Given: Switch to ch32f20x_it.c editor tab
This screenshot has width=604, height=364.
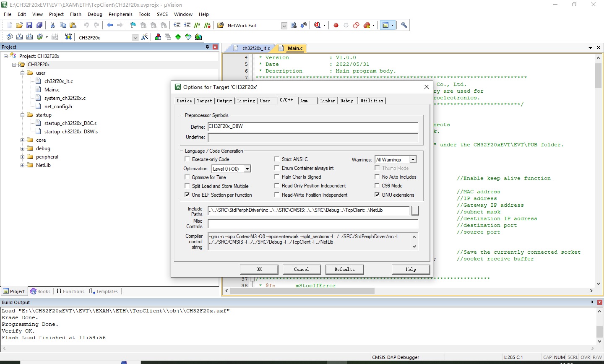Looking at the screenshot, I should (253, 48).
